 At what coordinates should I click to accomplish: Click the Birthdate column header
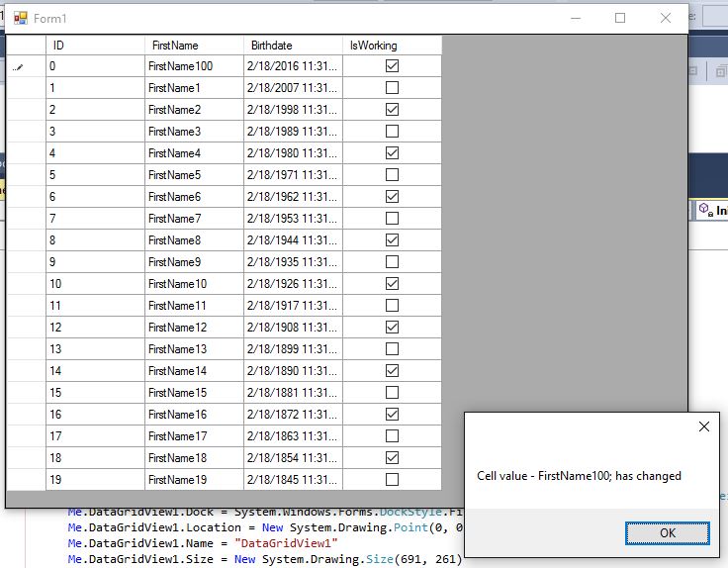pyautogui.click(x=293, y=46)
